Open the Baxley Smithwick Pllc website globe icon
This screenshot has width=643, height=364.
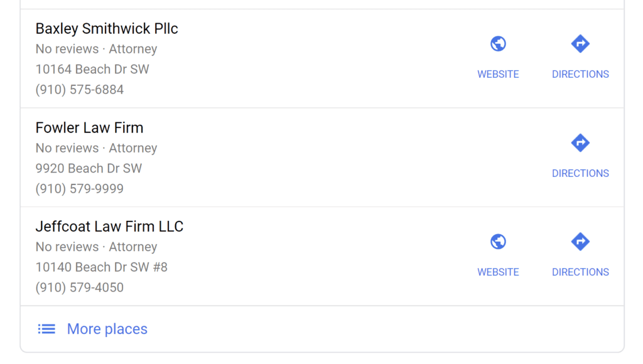pyautogui.click(x=498, y=43)
